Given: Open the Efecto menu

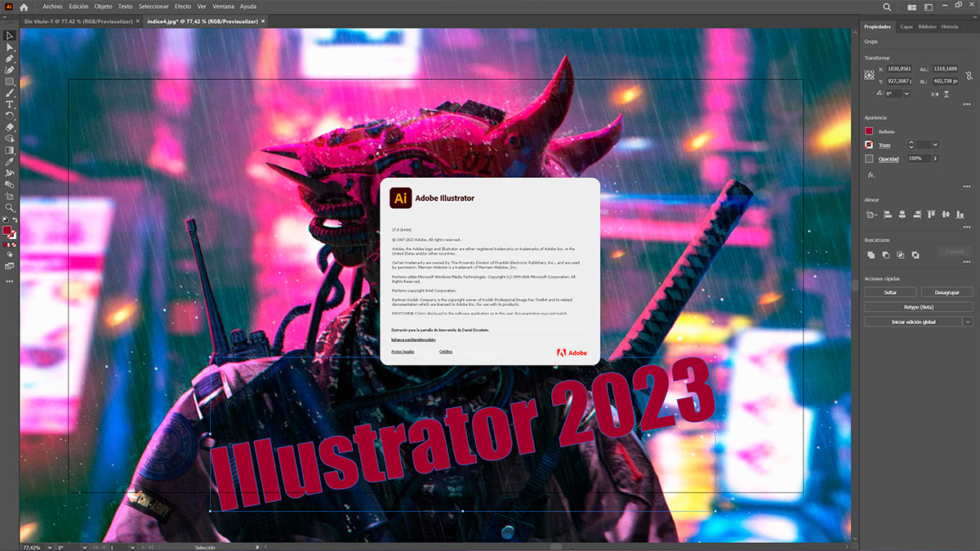Looking at the screenshot, I should pyautogui.click(x=183, y=7).
